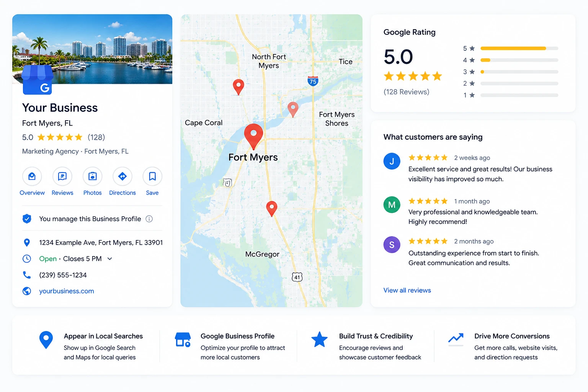The width and height of the screenshot is (588, 392).
Task: Open the Photos icon button
Action: click(x=93, y=176)
